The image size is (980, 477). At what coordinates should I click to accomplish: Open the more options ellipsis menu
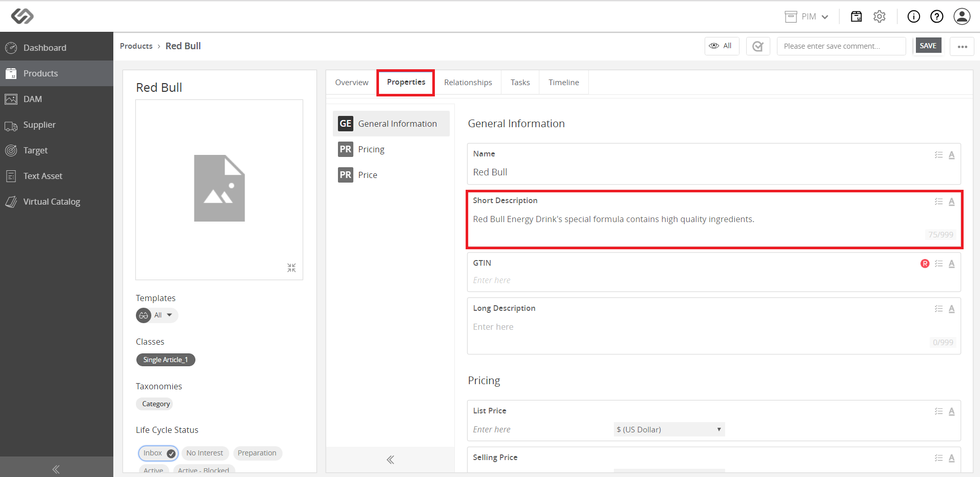click(962, 46)
